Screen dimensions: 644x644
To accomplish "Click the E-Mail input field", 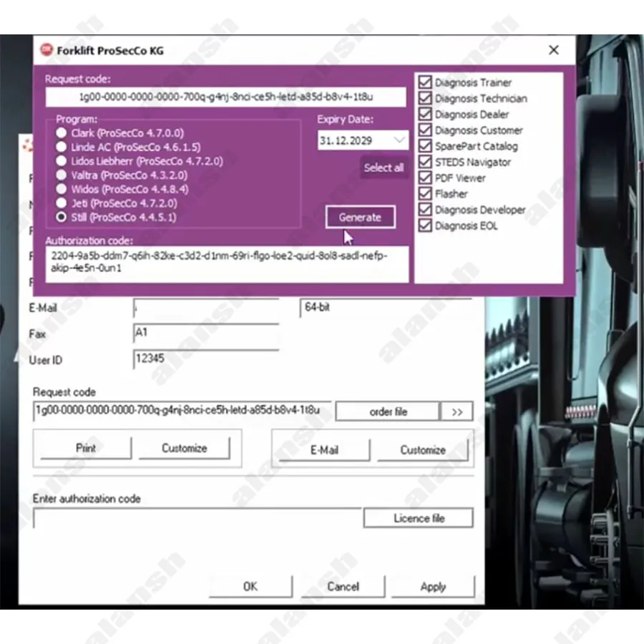I will click(x=206, y=308).
